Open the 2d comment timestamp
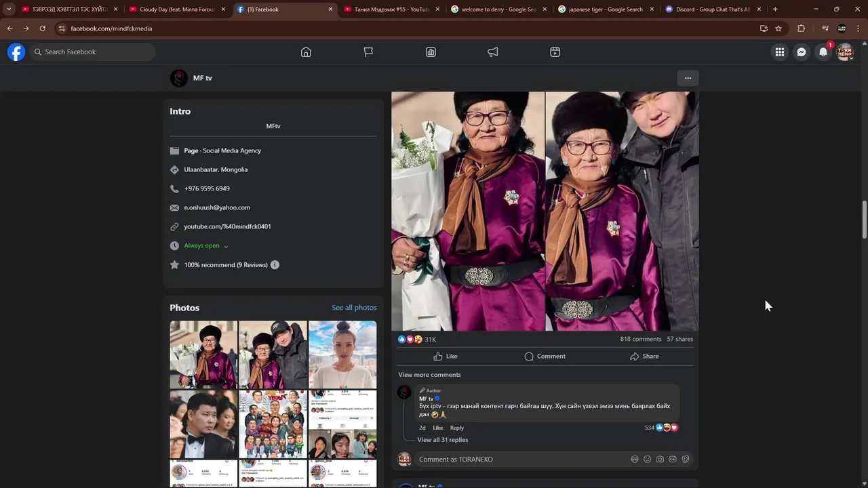 (422, 428)
